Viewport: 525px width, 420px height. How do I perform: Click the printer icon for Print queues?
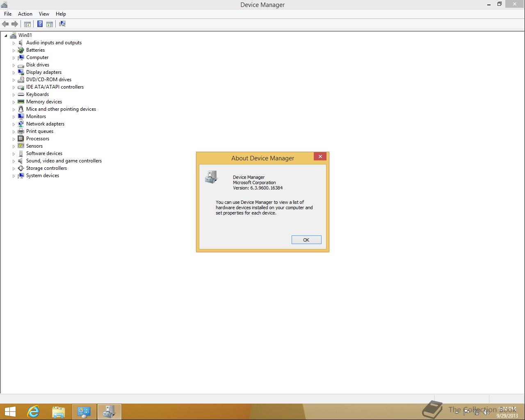(x=21, y=131)
